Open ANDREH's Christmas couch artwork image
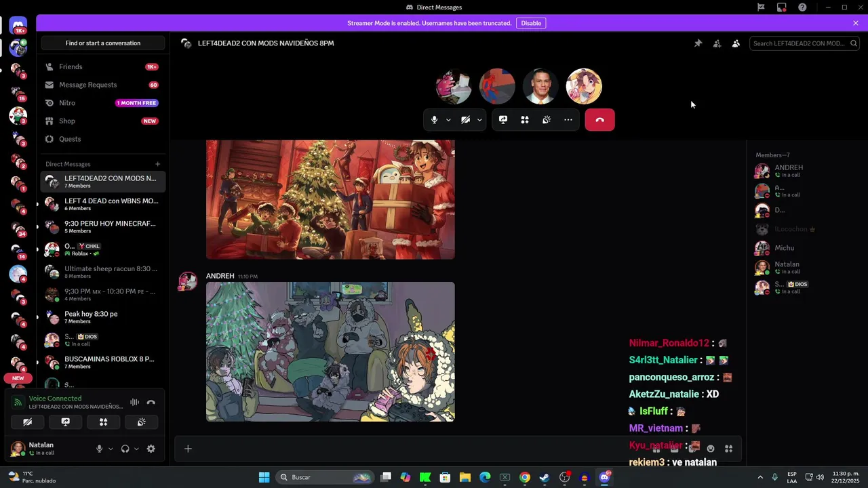This screenshot has width=868, height=488. tap(330, 352)
